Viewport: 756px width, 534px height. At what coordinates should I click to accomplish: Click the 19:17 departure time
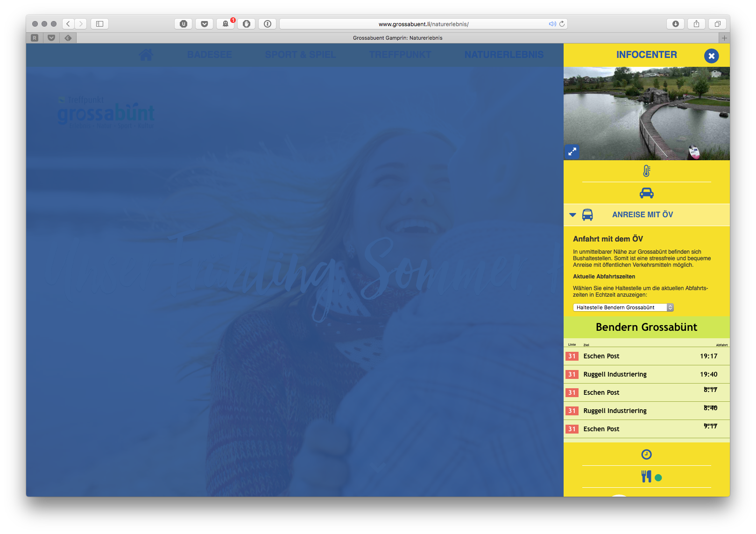pos(708,356)
